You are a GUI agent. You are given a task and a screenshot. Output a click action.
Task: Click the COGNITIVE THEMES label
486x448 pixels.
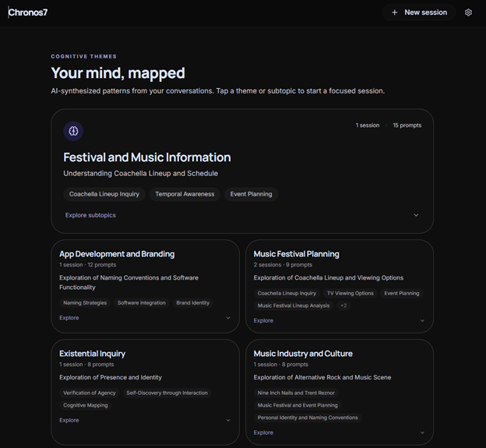[x=84, y=56]
